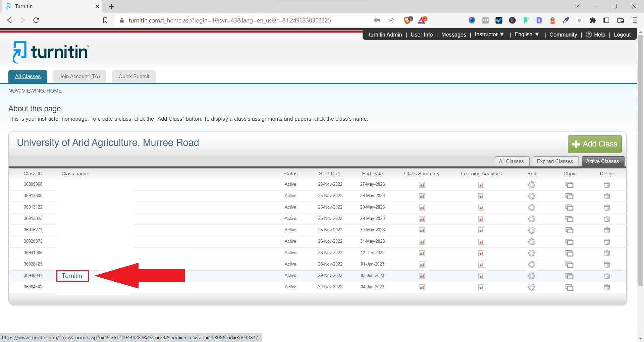
Task: Click the Brave Rewards triangle icon
Action: (x=422, y=20)
